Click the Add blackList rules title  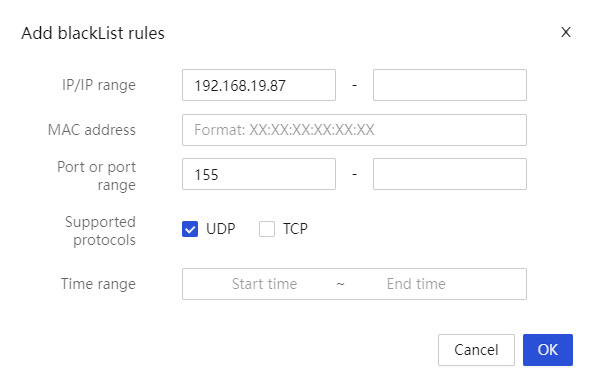coord(93,33)
